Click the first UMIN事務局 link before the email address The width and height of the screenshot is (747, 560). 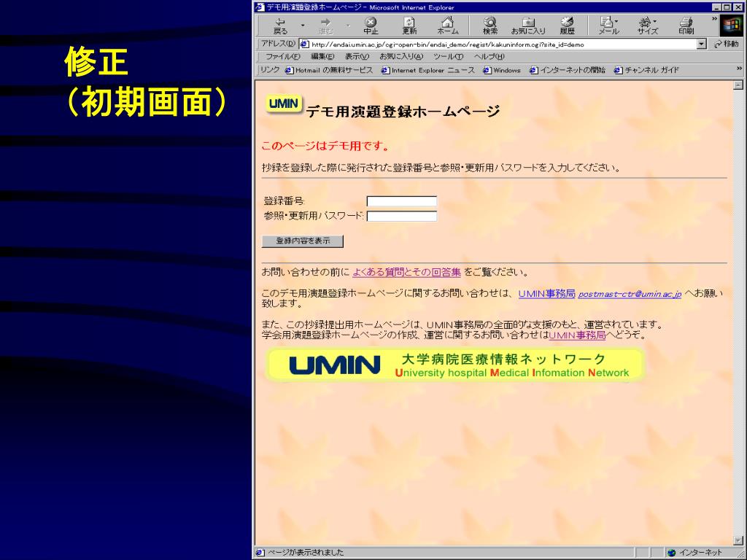point(546,294)
